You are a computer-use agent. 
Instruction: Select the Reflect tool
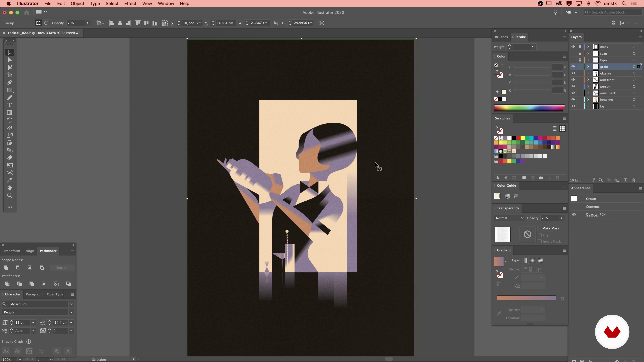10,127
